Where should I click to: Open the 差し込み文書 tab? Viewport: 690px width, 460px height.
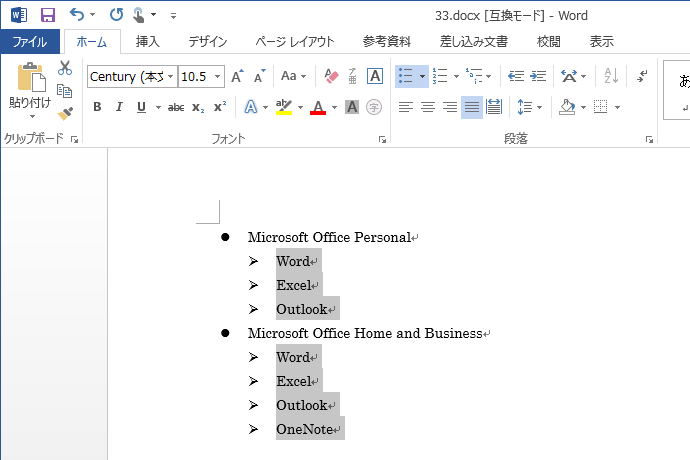[474, 42]
